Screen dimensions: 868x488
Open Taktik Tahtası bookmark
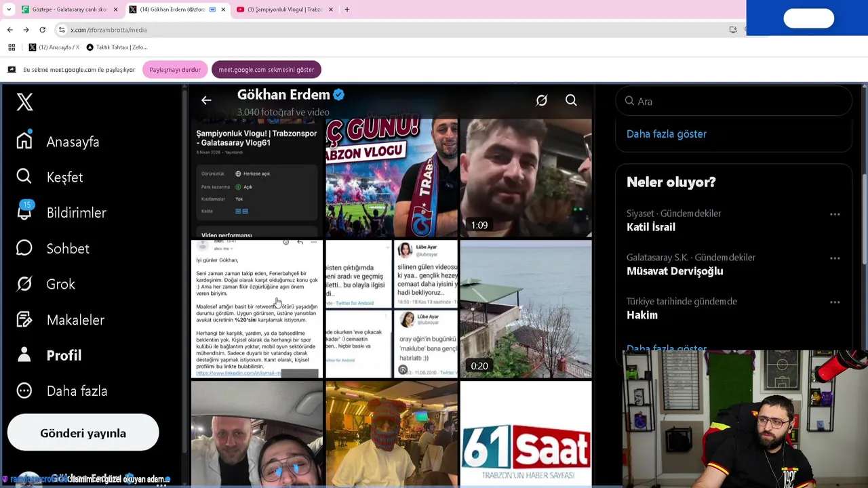click(117, 47)
